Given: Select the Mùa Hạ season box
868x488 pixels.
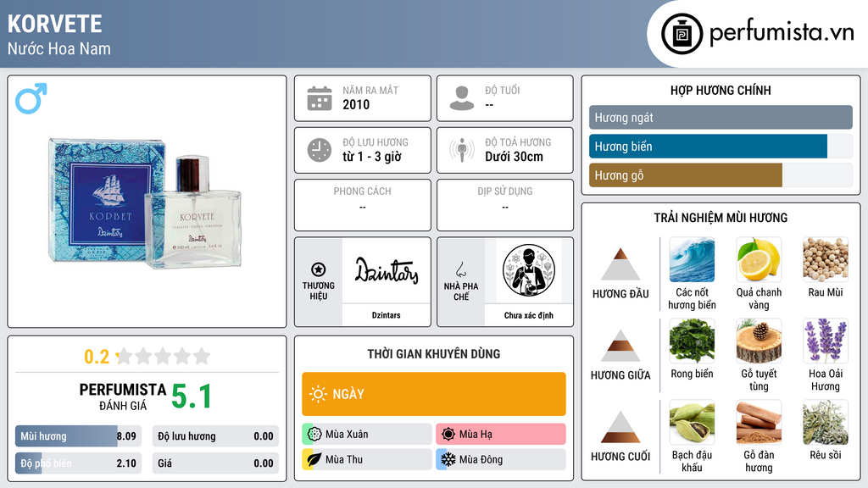Looking at the screenshot, I should [500, 435].
